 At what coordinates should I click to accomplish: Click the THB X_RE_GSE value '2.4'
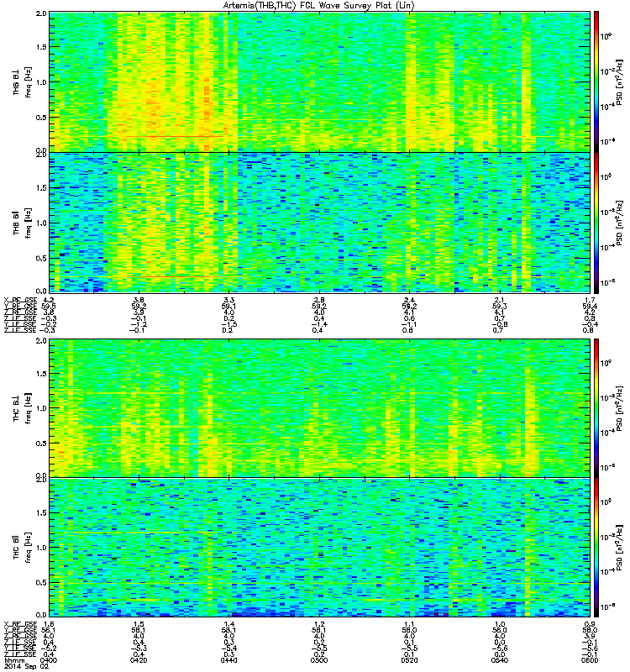coord(409,300)
